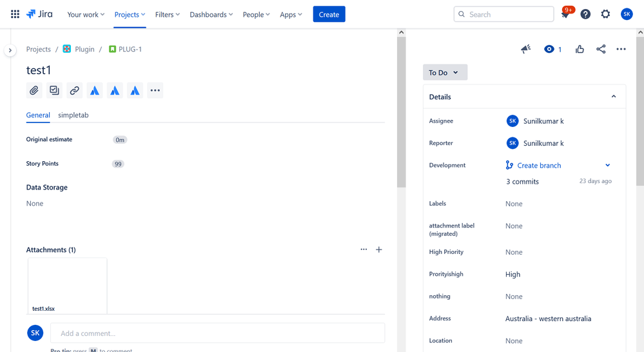644x352 pixels.
Task: Click the test1 issue title
Action: click(39, 70)
